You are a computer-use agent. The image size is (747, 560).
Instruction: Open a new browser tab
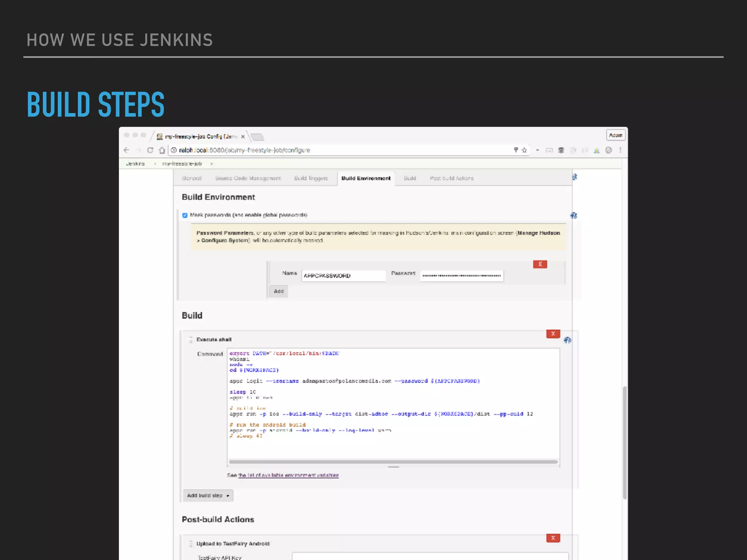257,137
